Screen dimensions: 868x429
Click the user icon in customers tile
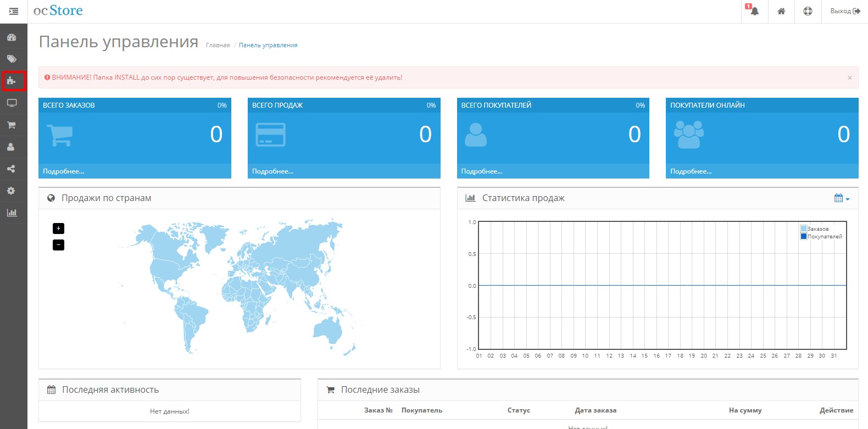click(x=476, y=135)
